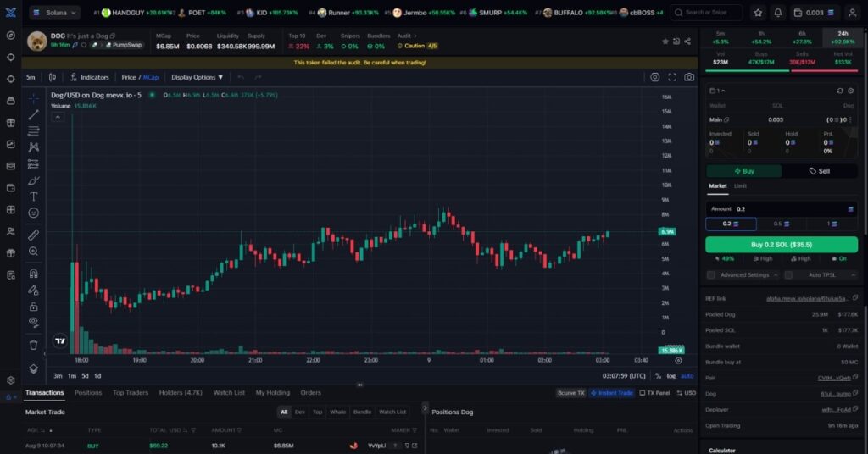
Task: Switch to the Positions tab
Action: point(88,393)
